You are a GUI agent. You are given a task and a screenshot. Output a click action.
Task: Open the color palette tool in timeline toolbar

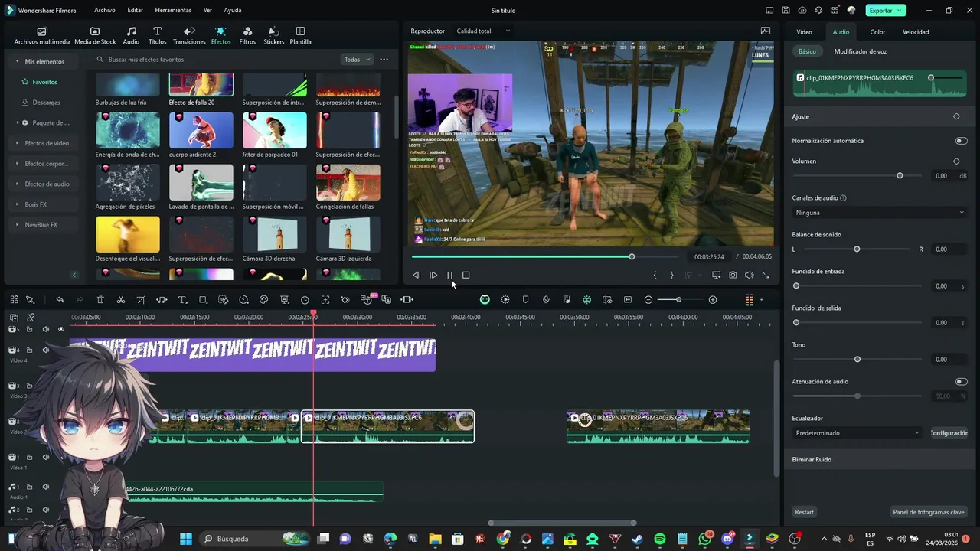click(x=264, y=300)
